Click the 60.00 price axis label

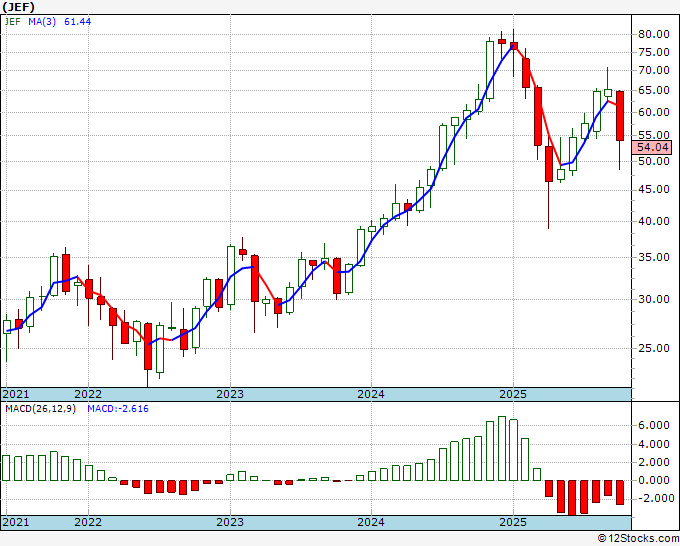click(x=654, y=112)
